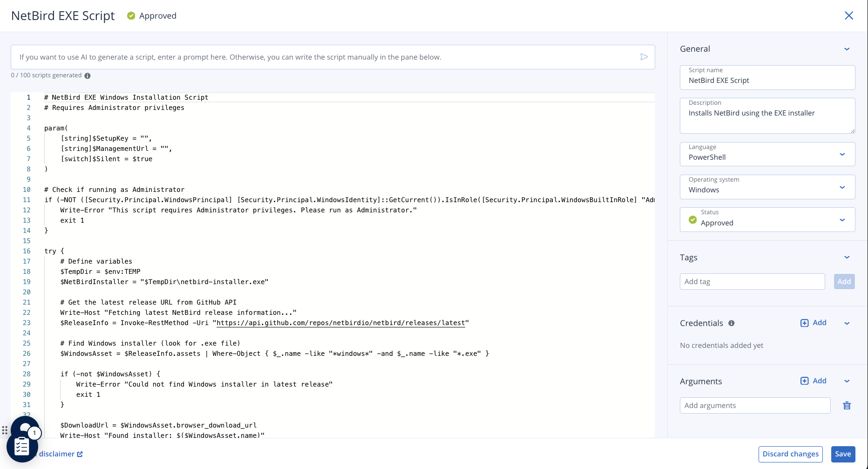Viewport: 868px width, 469px height.
Task: Click the '[string]$ManagementUrl' parameter line
Action: 116,149
